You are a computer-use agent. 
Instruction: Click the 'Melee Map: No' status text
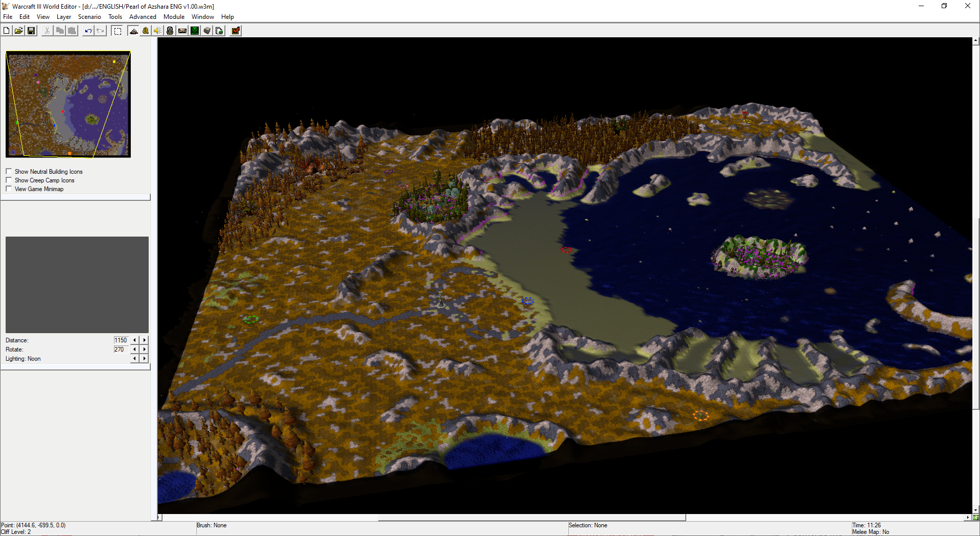pyautogui.click(x=871, y=532)
